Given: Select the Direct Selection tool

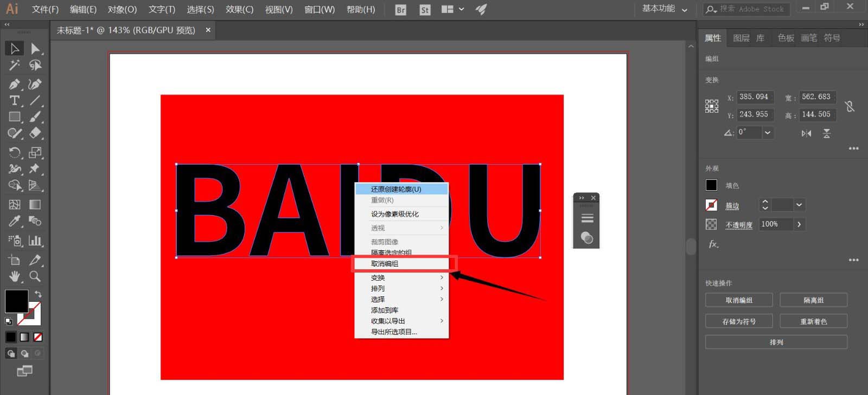Looking at the screenshot, I should click(35, 48).
